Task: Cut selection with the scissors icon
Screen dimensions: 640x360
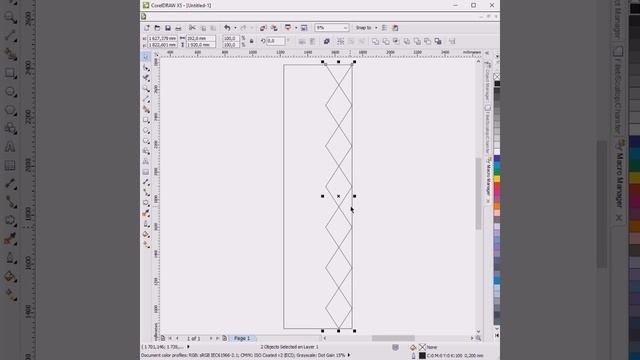Action: click(x=192, y=28)
